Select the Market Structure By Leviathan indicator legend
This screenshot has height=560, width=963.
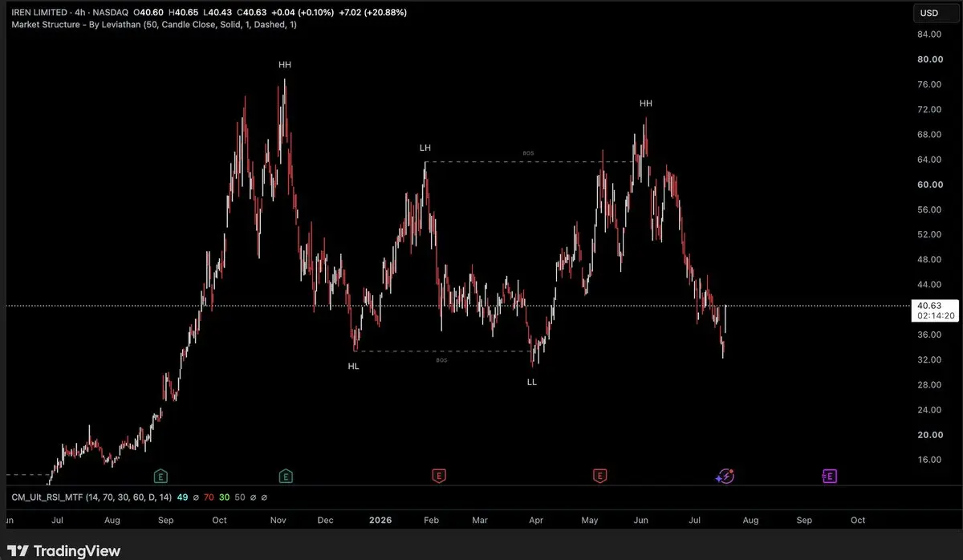coord(154,25)
